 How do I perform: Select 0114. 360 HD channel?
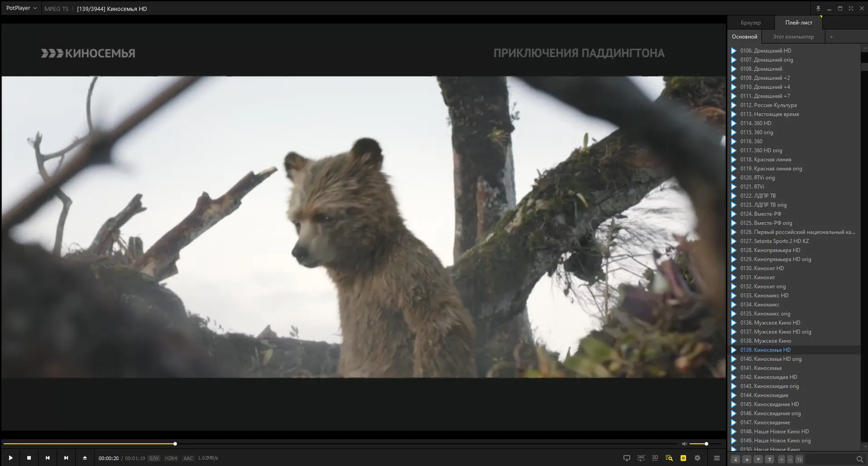click(794, 123)
